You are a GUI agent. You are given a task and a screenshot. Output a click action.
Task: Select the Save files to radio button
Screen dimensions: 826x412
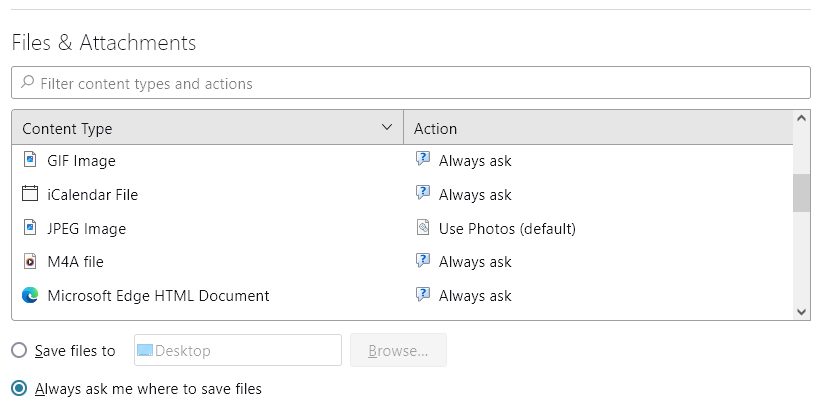(x=19, y=351)
